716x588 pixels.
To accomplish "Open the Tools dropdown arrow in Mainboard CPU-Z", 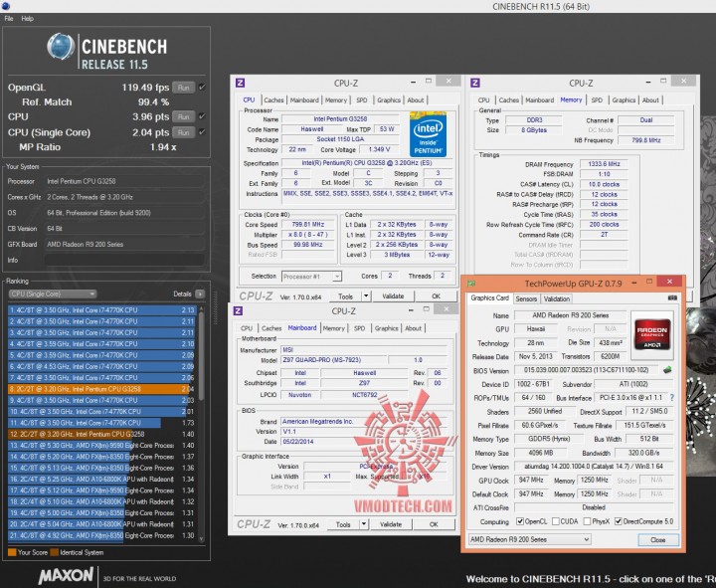I will click(x=364, y=524).
